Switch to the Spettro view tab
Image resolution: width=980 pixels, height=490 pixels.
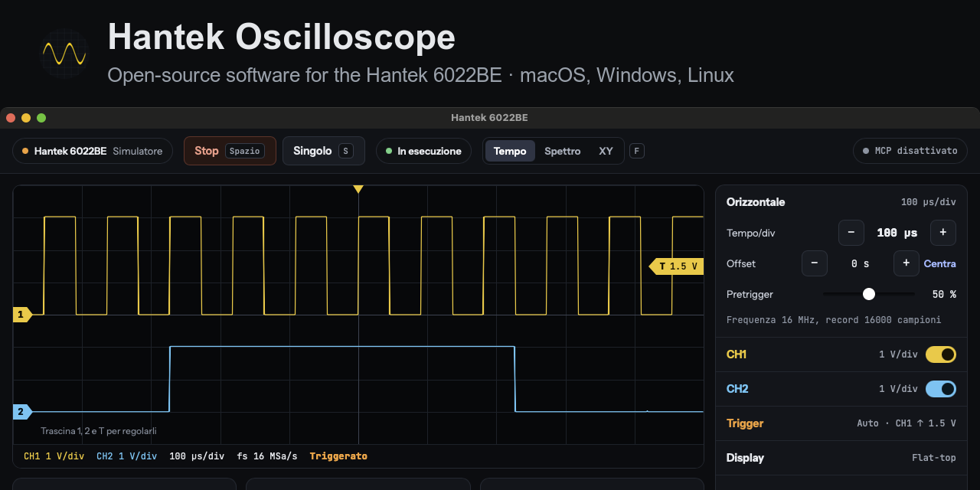pyautogui.click(x=563, y=151)
